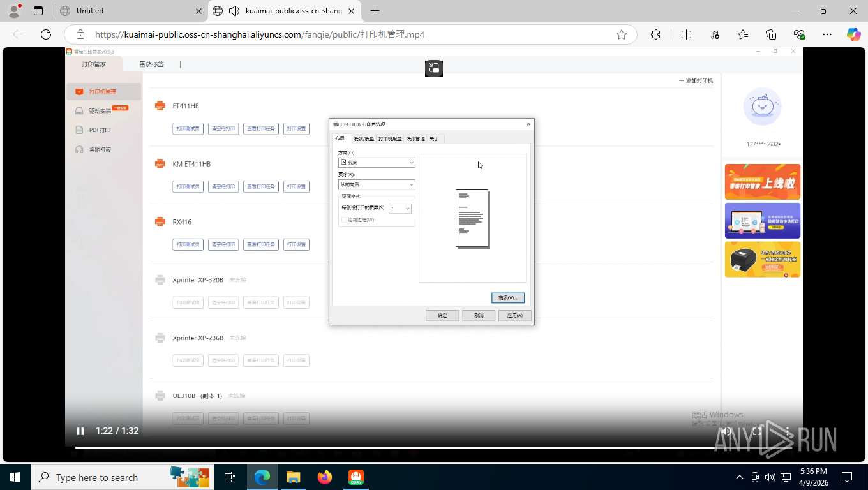
Task: Open Task View on the taskbar
Action: [230, 477]
